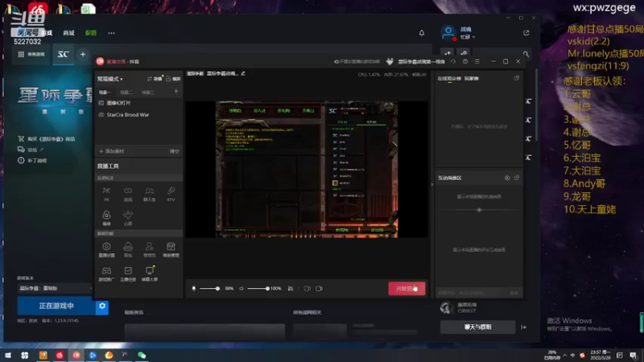Open the 背包 backpack tool
Screen dimensions: 644x362
pyautogui.click(x=128, y=249)
